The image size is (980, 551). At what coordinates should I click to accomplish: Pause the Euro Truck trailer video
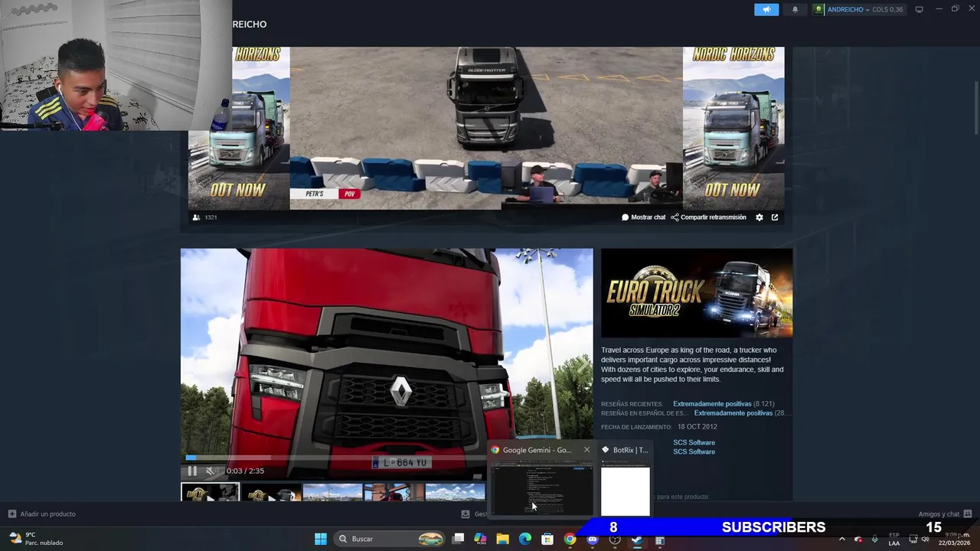[x=192, y=471]
